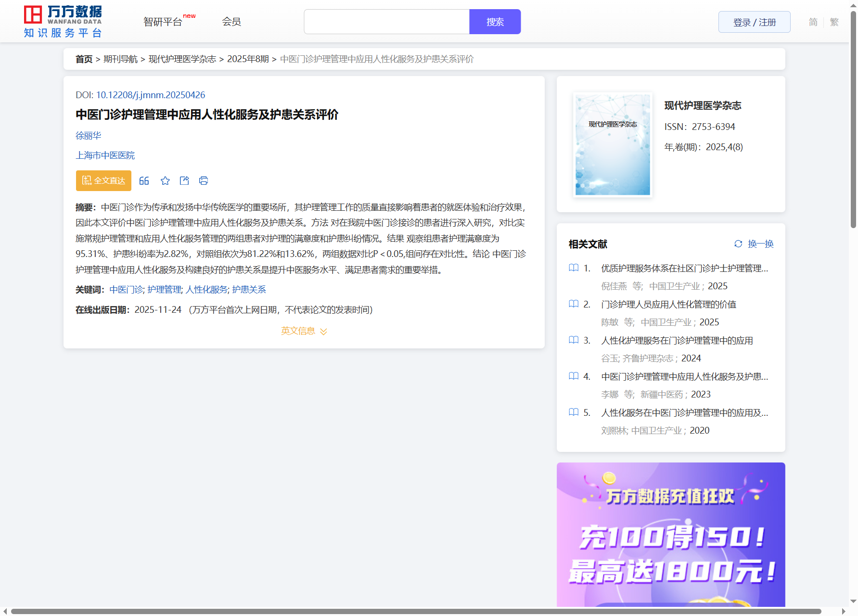Click the search input field
Viewport: 858px width, 616px height.
coord(386,22)
